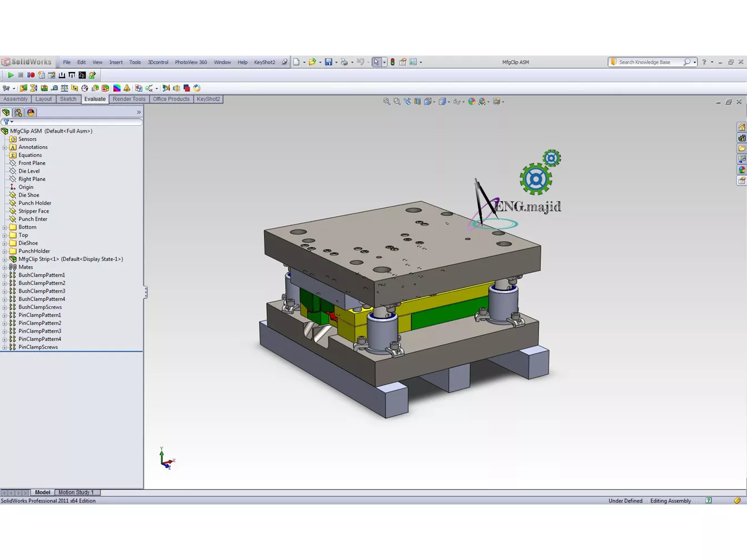Open the DisplayManager tab icon
Screen dimensions: 747x560
(x=31, y=112)
